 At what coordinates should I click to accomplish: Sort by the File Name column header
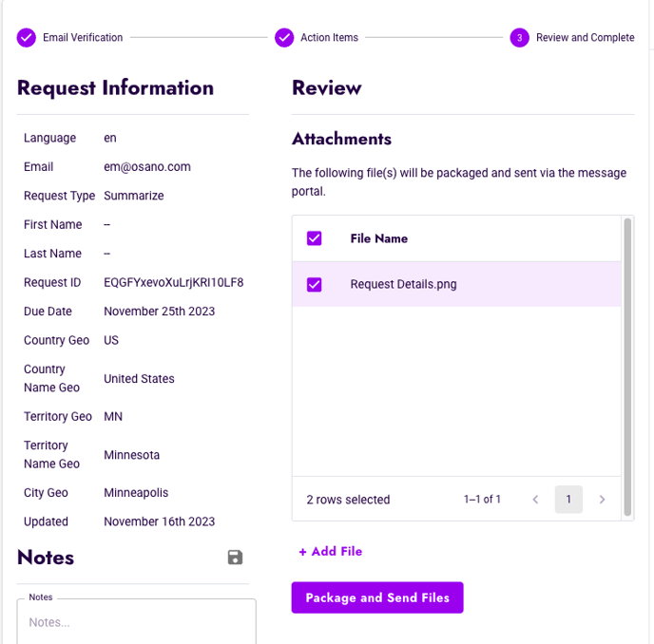[378, 238]
